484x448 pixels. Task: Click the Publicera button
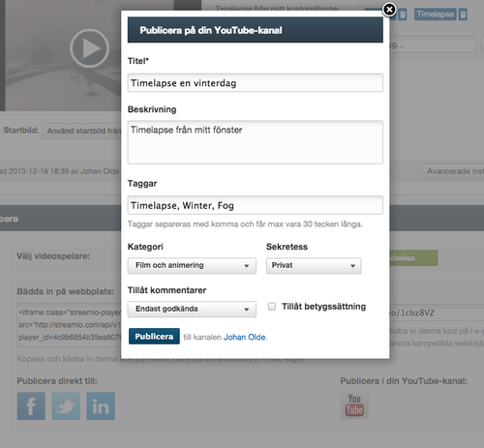154,337
